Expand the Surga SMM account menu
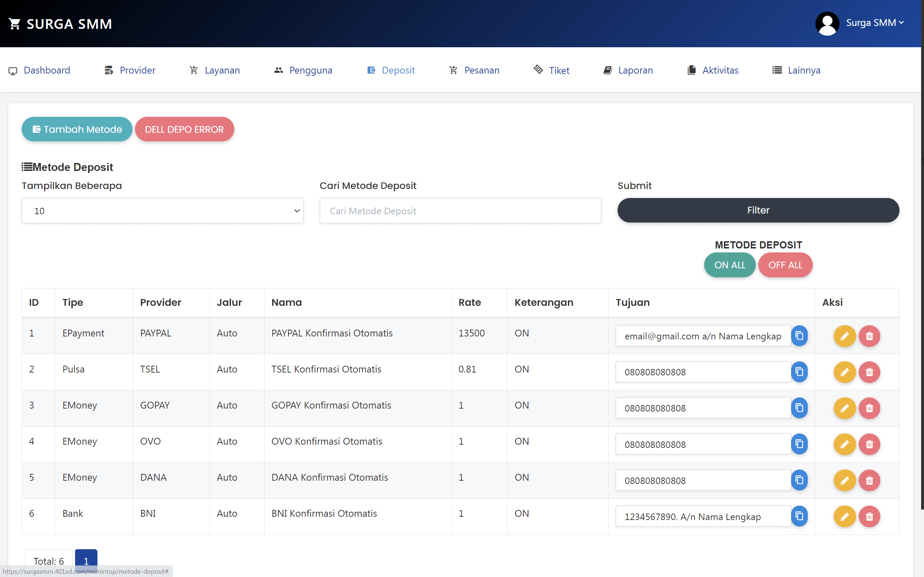This screenshot has width=924, height=577. tap(875, 22)
